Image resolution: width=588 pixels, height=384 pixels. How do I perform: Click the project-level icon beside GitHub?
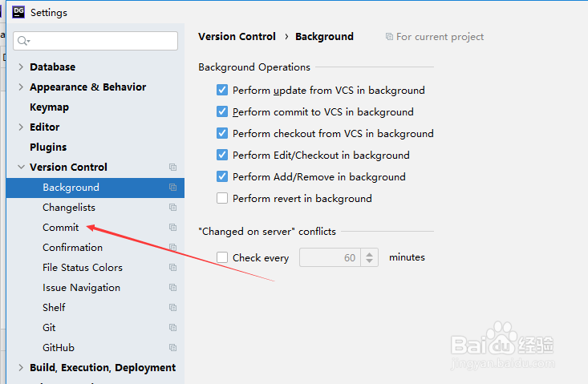click(x=172, y=348)
